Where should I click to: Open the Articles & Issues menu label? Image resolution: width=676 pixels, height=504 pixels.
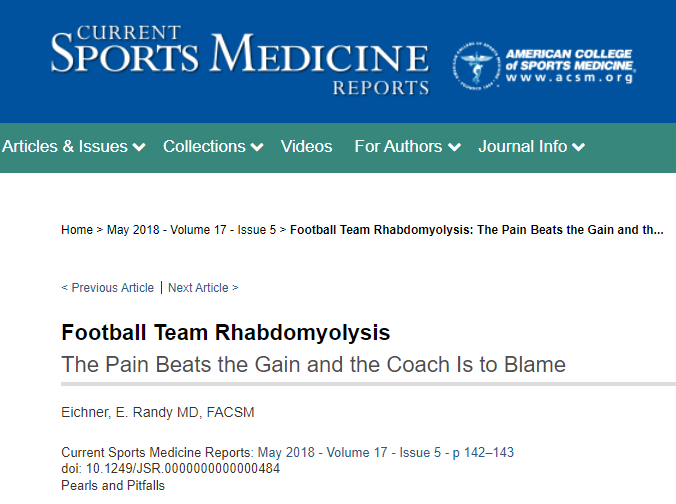[x=65, y=147]
